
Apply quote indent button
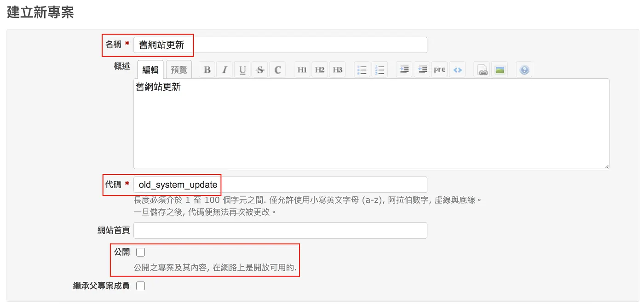404,70
